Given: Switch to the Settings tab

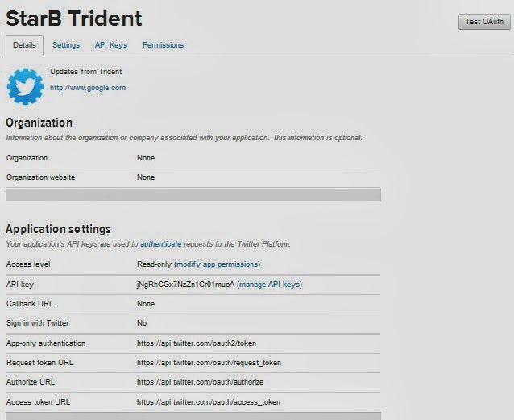Looking at the screenshot, I should click(x=66, y=45).
